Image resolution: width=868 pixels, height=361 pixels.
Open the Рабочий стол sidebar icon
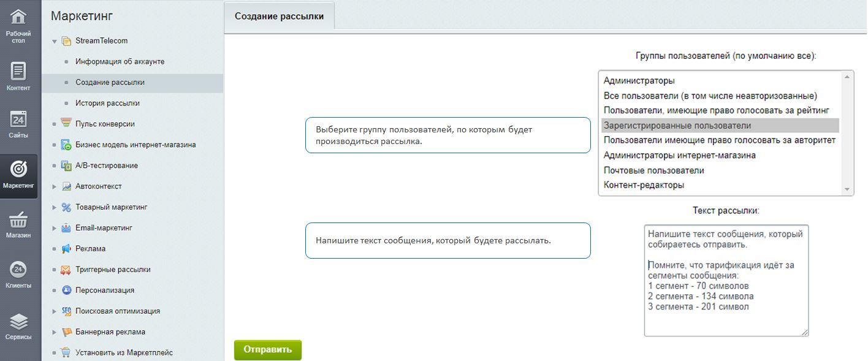pos(18,17)
